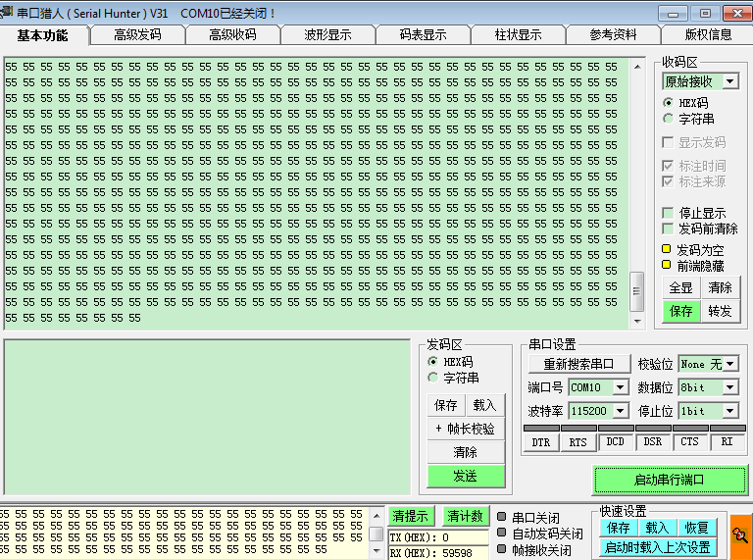Toggle the DTR line button
The height and width of the screenshot is (560, 753).
click(x=541, y=442)
